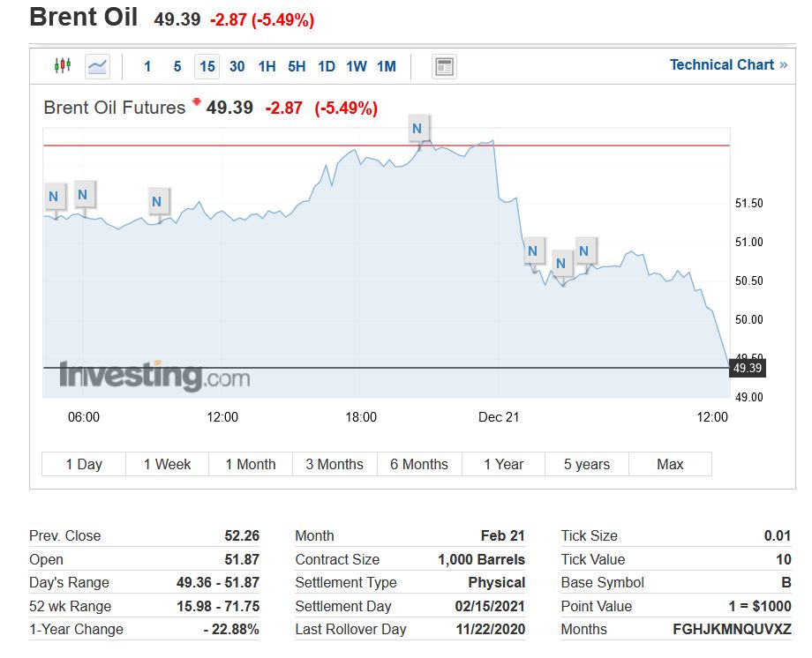Switch interval to 1D

tap(327, 66)
